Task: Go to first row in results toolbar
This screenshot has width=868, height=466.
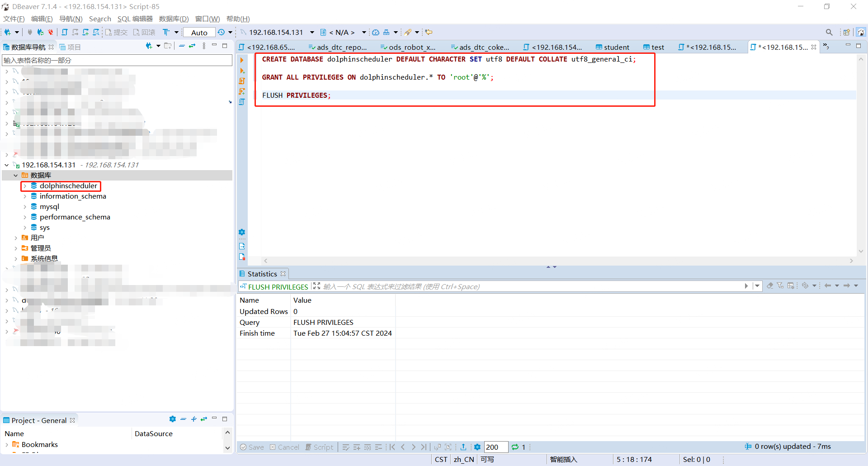Action: click(x=392, y=447)
